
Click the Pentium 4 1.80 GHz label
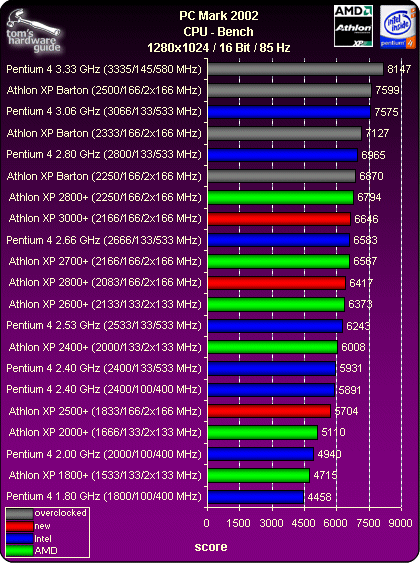tap(104, 496)
